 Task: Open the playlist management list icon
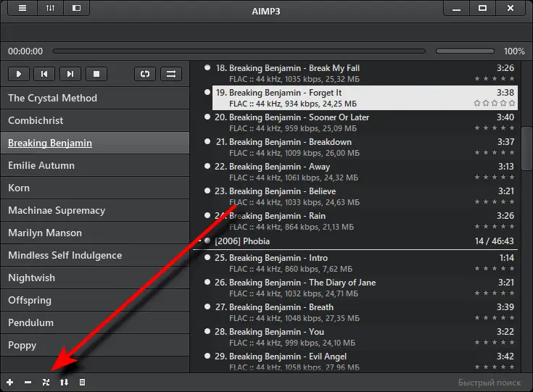(82, 382)
